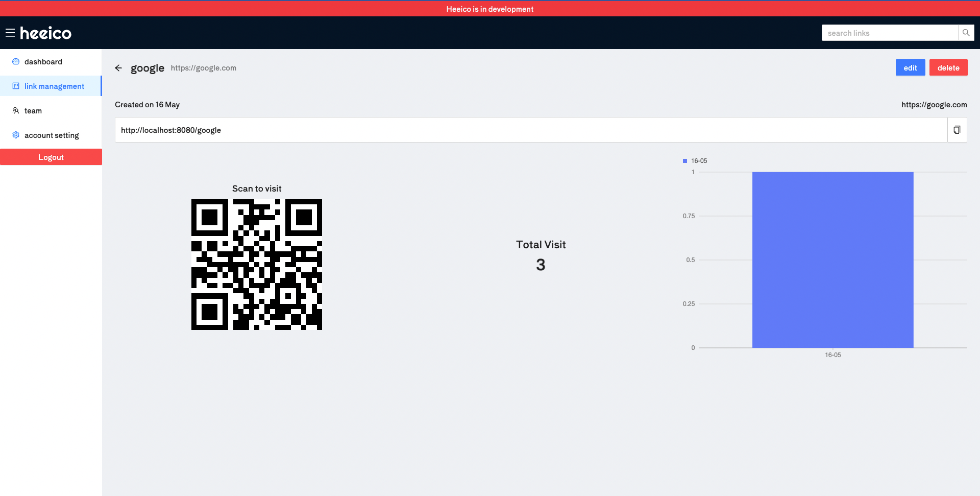This screenshot has height=496, width=980.
Task: Click the 16-05 x-axis label
Action: (x=832, y=355)
